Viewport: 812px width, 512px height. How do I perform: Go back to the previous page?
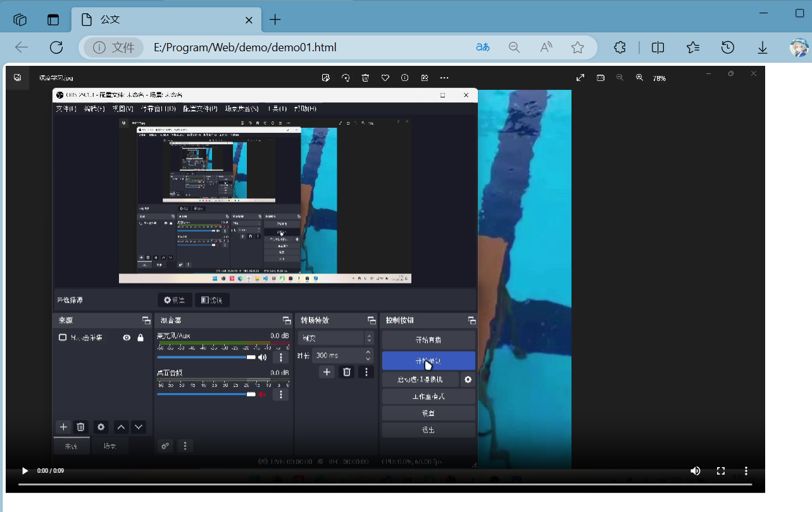22,47
